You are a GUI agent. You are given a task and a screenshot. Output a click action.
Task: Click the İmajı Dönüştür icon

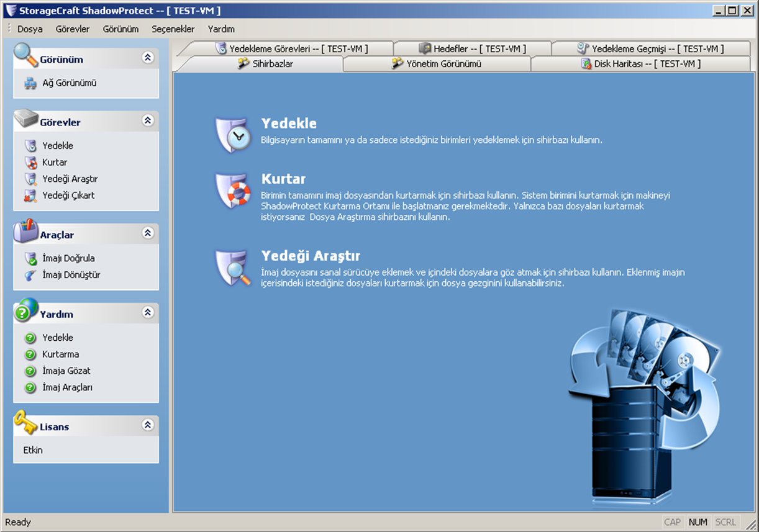click(30, 275)
